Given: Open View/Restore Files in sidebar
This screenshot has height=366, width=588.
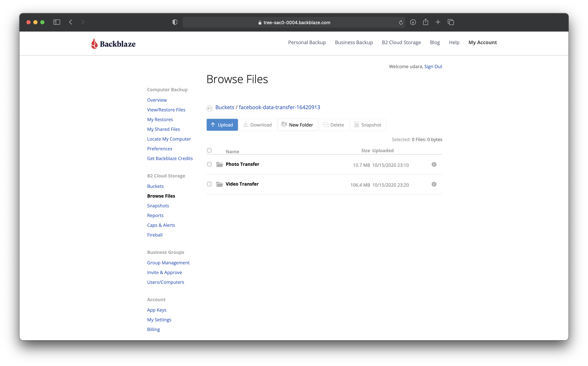Looking at the screenshot, I should pyautogui.click(x=166, y=110).
